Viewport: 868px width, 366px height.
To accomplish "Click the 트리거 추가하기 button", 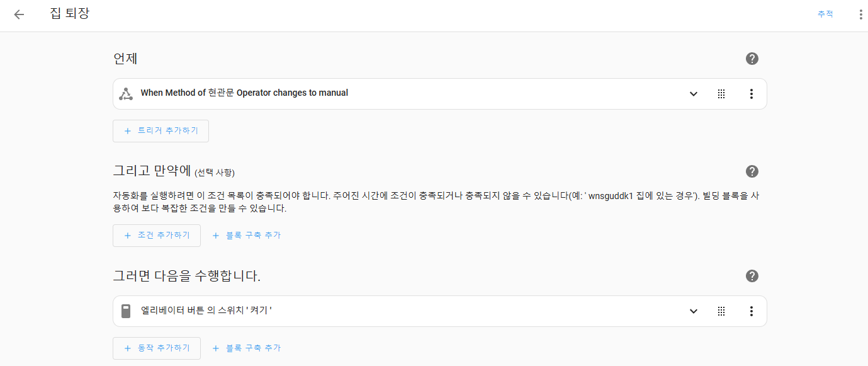I will click(161, 131).
